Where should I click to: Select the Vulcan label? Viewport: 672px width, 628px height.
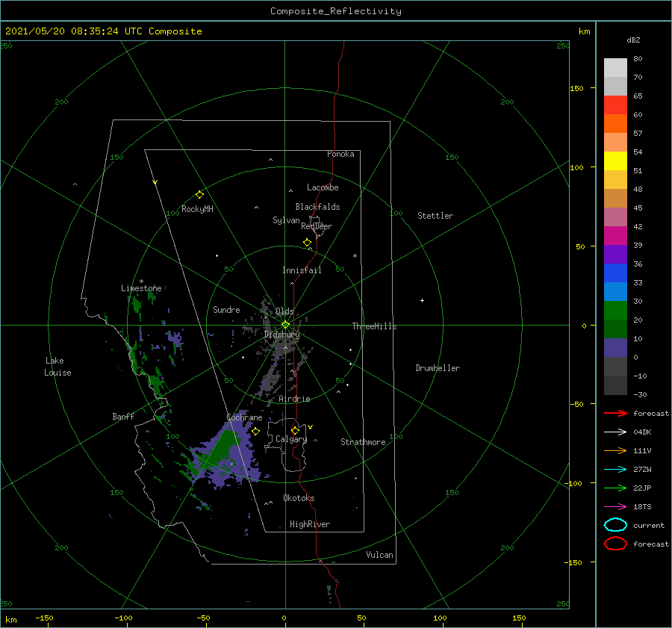coord(380,555)
